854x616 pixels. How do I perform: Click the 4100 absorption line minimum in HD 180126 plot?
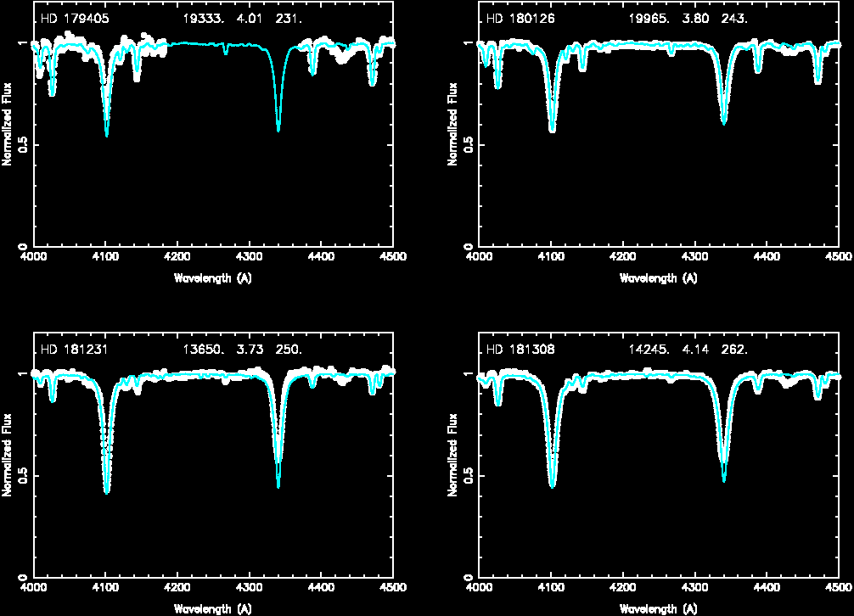tap(553, 129)
